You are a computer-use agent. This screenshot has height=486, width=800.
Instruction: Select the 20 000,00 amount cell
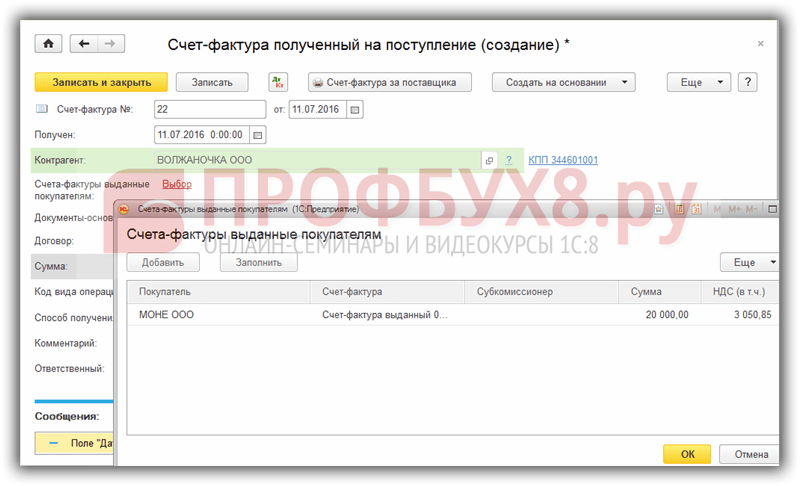coord(659,315)
